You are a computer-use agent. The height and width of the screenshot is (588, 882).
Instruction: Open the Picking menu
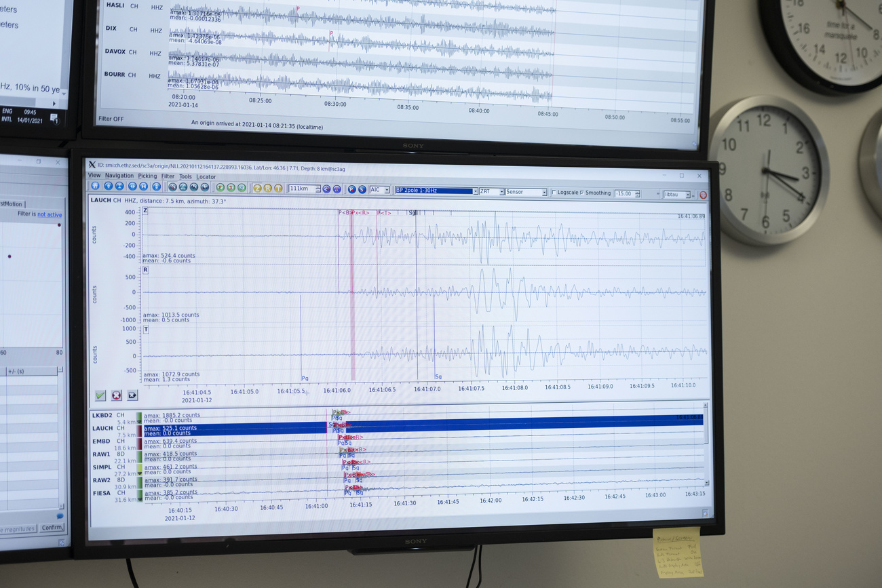(147, 176)
